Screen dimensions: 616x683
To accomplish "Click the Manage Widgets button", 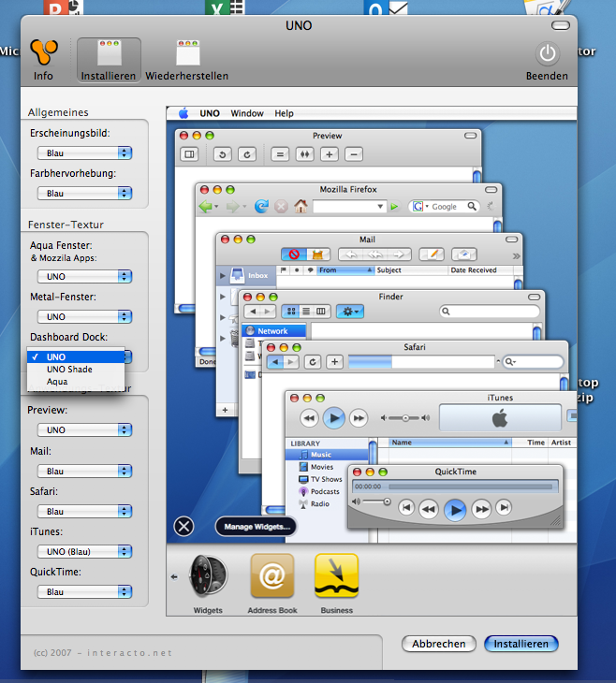I will 257,527.
